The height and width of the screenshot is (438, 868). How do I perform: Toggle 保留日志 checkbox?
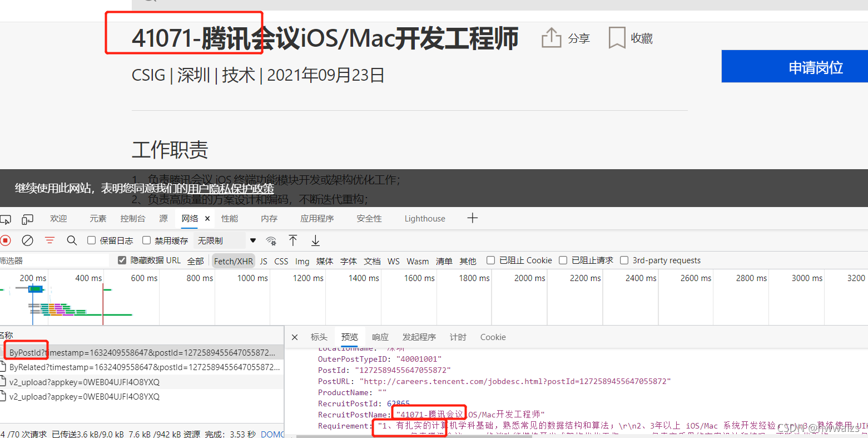(92, 240)
